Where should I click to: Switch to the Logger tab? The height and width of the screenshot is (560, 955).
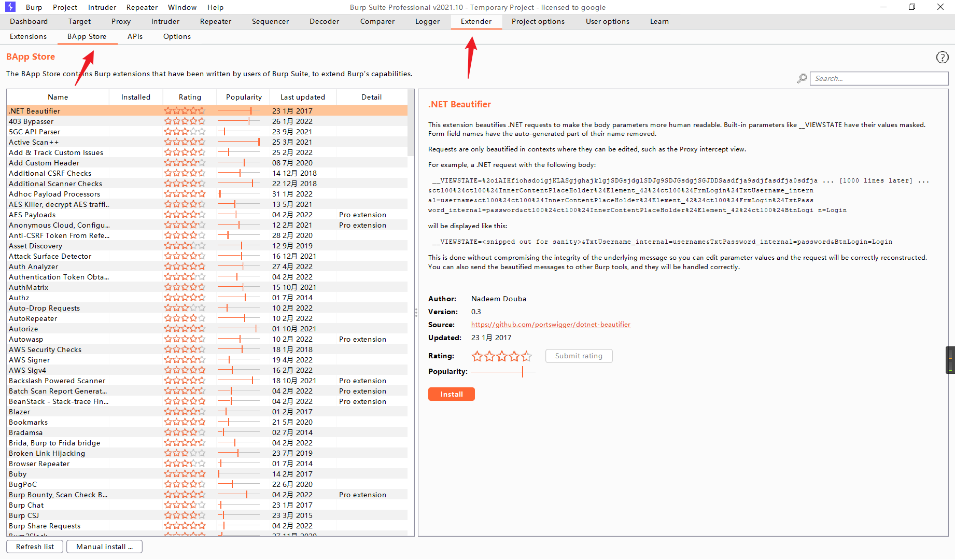coord(427,21)
